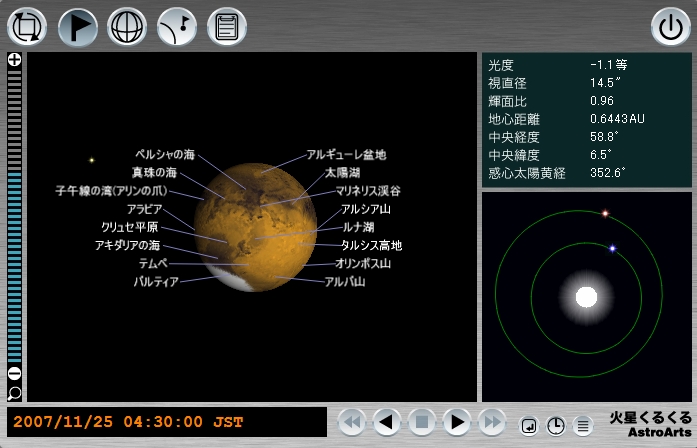Click the 光度 value -1.1等
This screenshot has width=697, height=448.
(609, 65)
